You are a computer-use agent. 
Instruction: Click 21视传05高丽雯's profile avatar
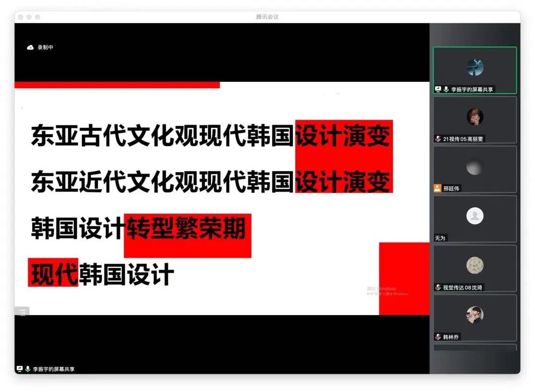475,117
